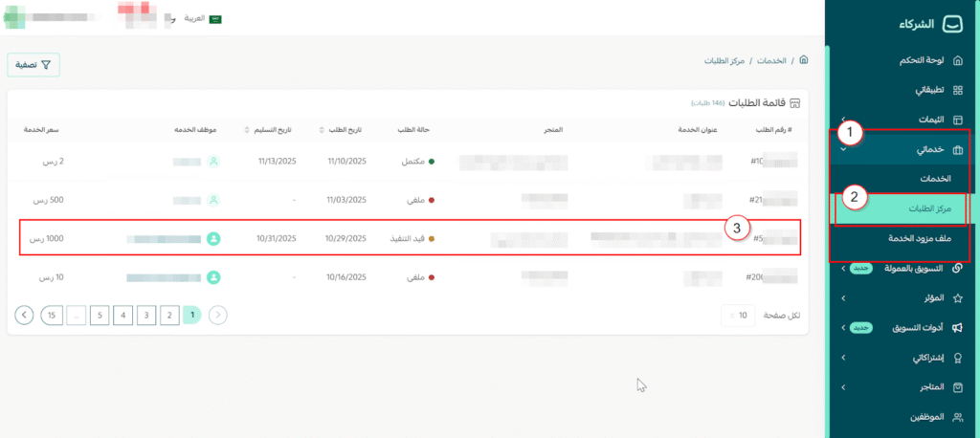Click the Salla Partners logo icon

[x=954, y=25]
